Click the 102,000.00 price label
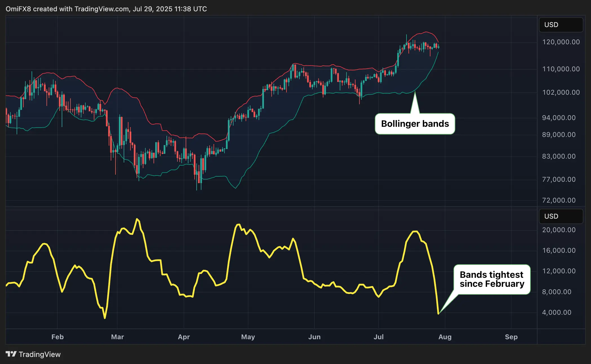 point(561,92)
